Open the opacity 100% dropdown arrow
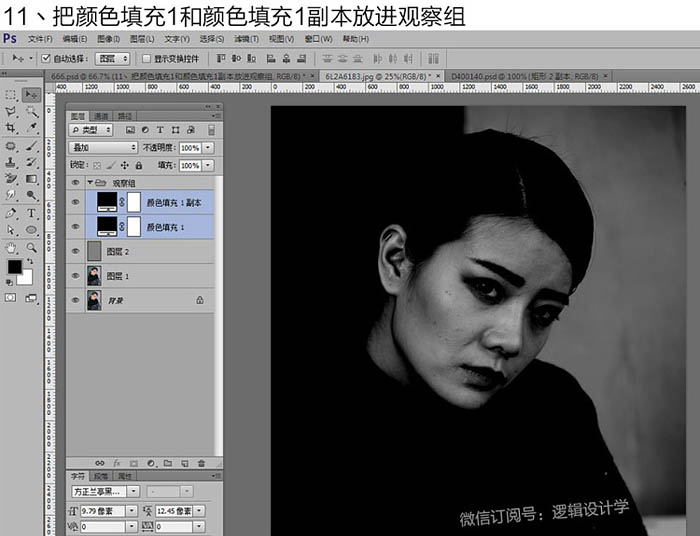Viewport: 700px width, 536px height. click(208, 148)
